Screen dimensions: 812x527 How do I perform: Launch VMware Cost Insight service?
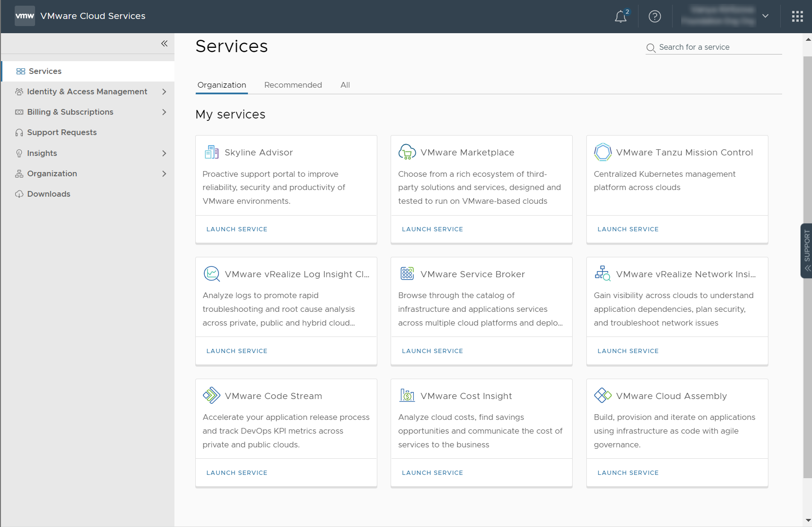432,473
